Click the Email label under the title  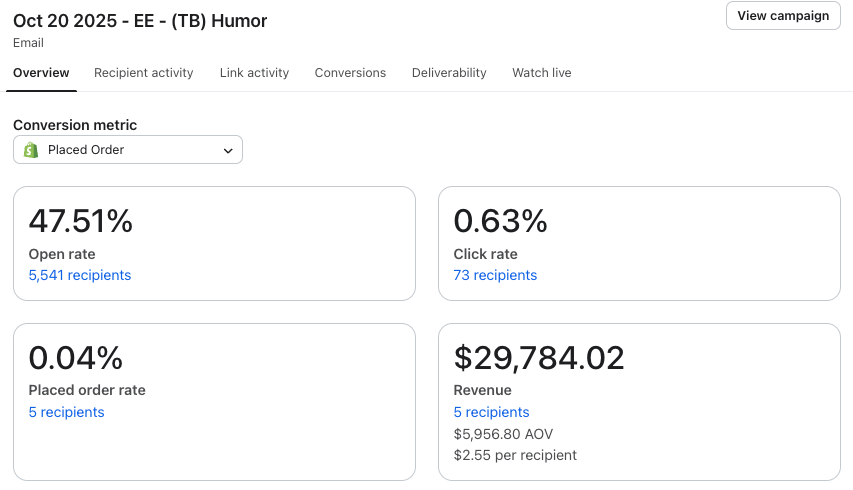coord(28,43)
